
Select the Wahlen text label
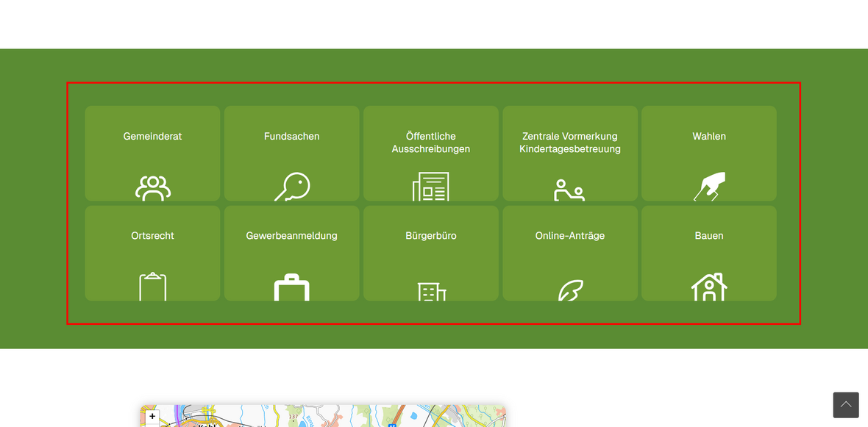[709, 136]
